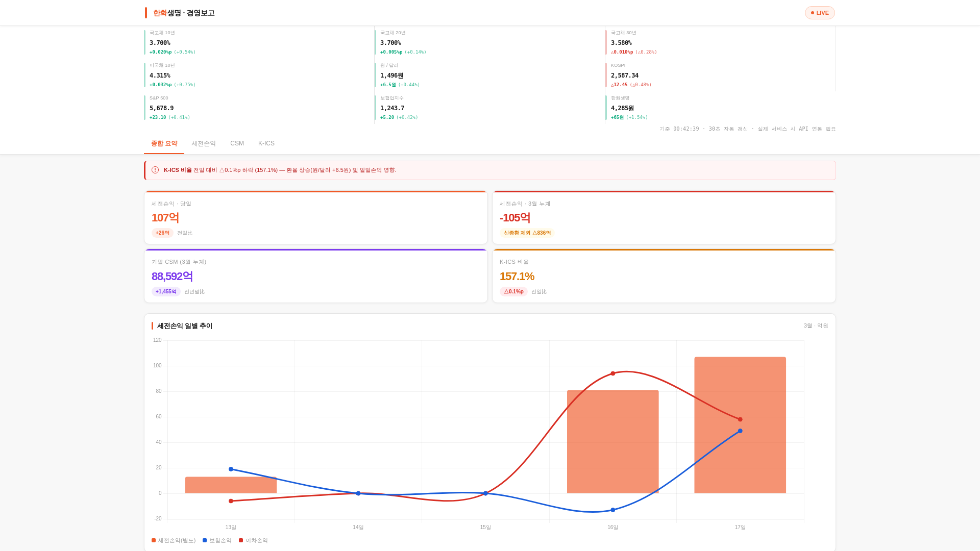Toggle 이차손익 legend item

tap(253, 540)
